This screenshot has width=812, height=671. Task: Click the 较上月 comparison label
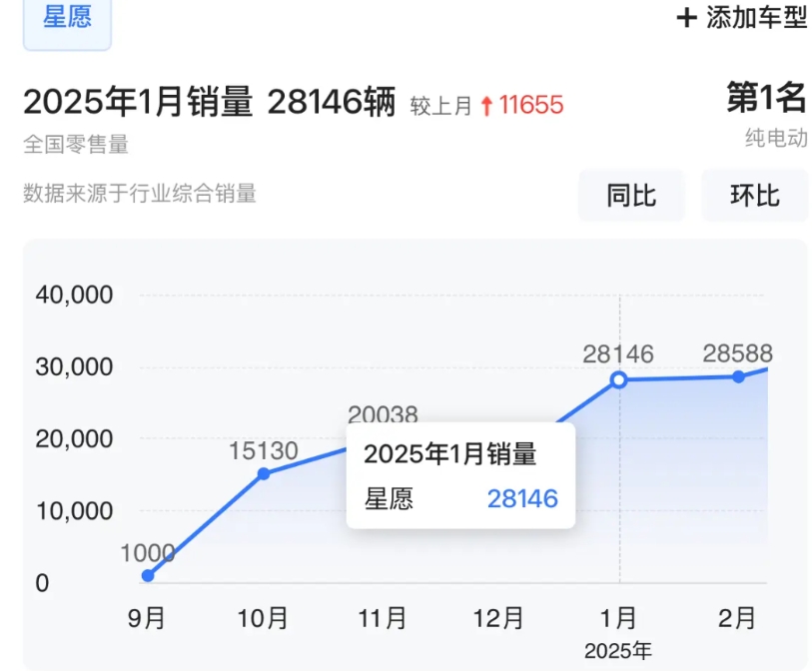coord(440,106)
